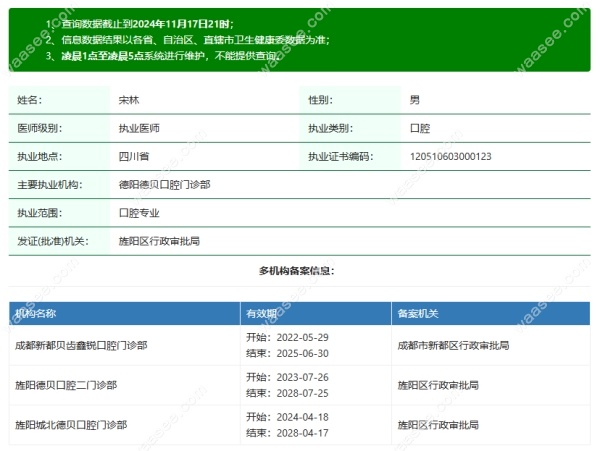Click start date 2022-05-29
The width and height of the screenshot is (600, 451).
302,337
